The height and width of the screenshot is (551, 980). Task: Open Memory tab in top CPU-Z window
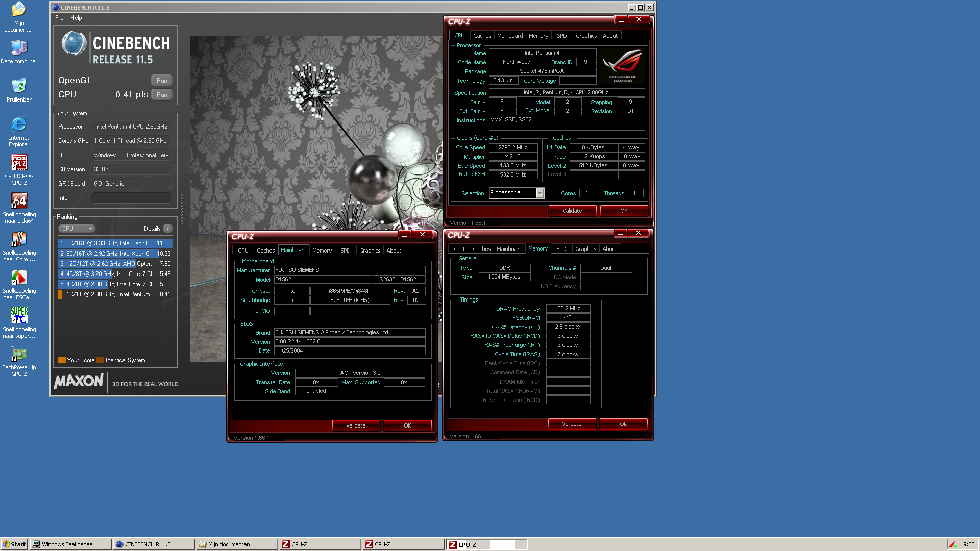tap(538, 36)
